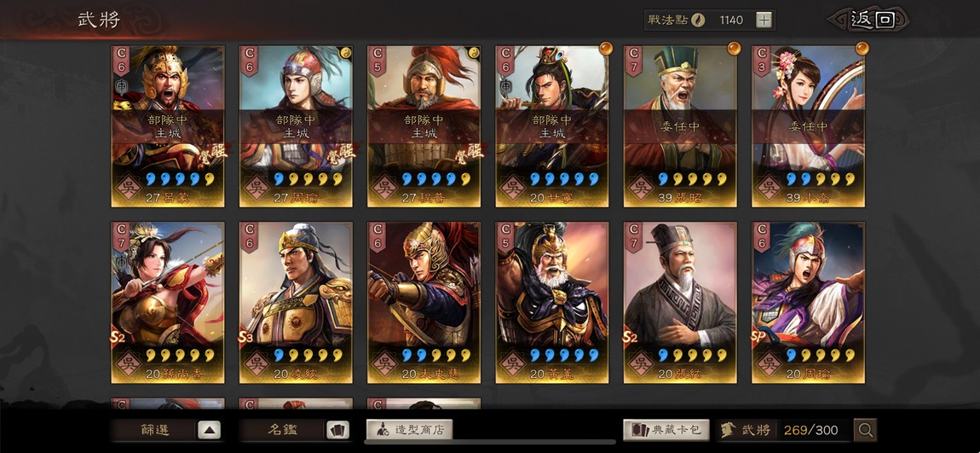The width and height of the screenshot is (980, 453).
Task: Open the 造型商店 skin shop
Action: click(409, 430)
